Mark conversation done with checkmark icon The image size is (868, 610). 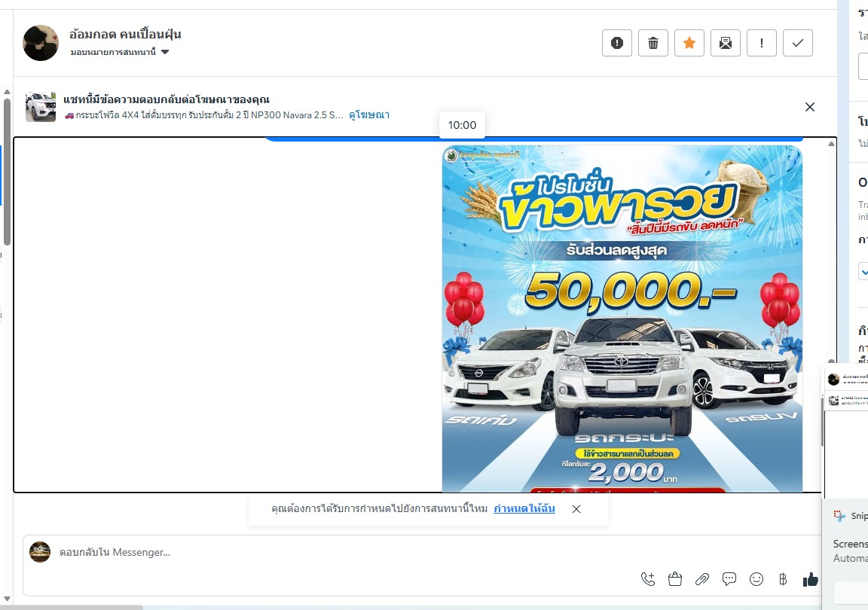point(798,43)
